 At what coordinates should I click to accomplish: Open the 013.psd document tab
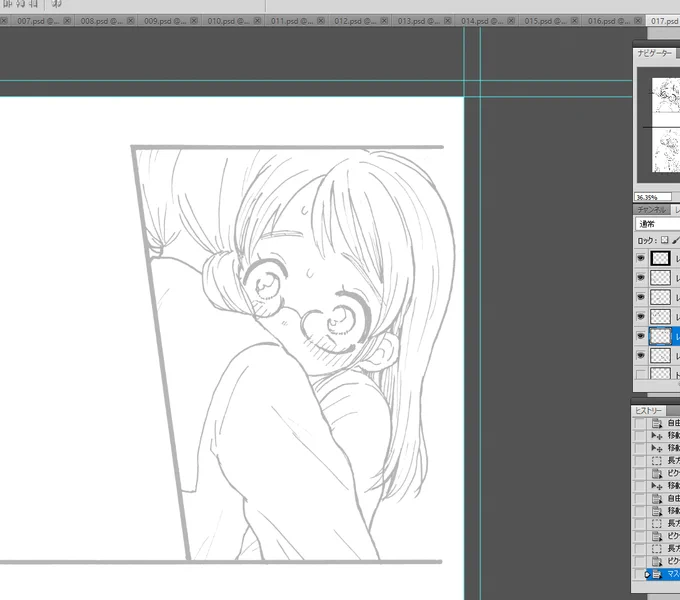click(x=422, y=21)
